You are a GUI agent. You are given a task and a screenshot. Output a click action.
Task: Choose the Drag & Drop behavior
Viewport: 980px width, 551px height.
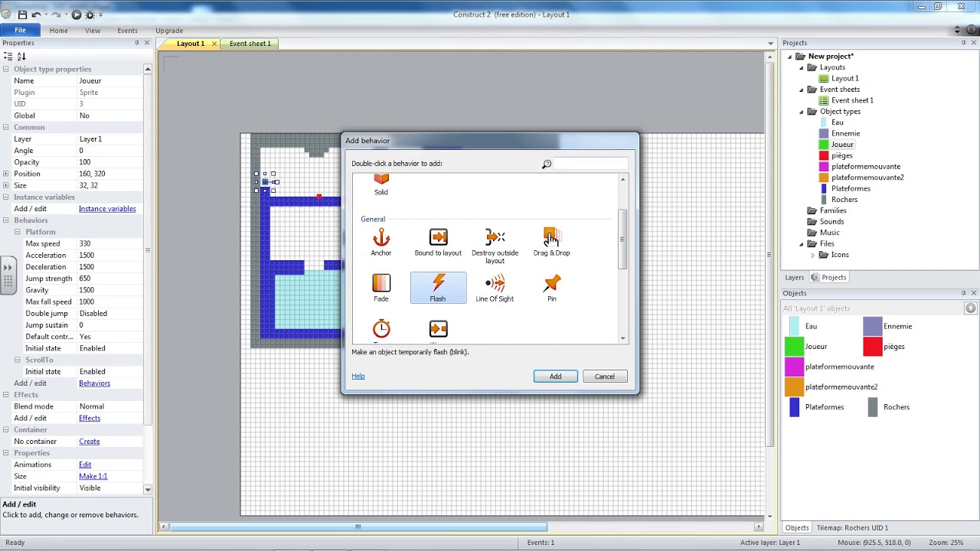tap(551, 243)
